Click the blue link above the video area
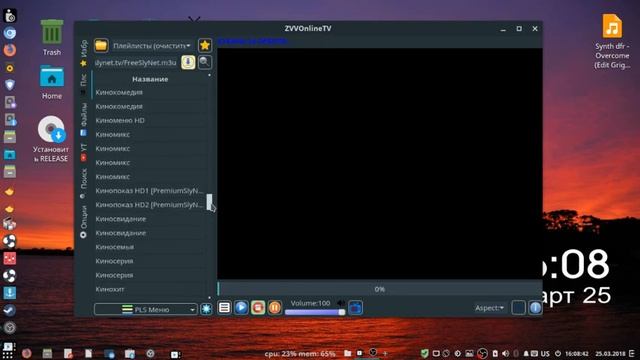 click(x=253, y=41)
